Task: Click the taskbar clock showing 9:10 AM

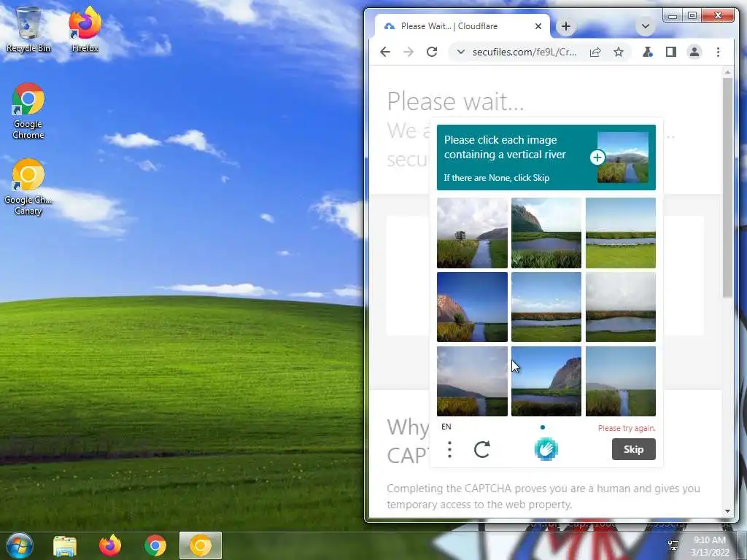Action: point(711,545)
